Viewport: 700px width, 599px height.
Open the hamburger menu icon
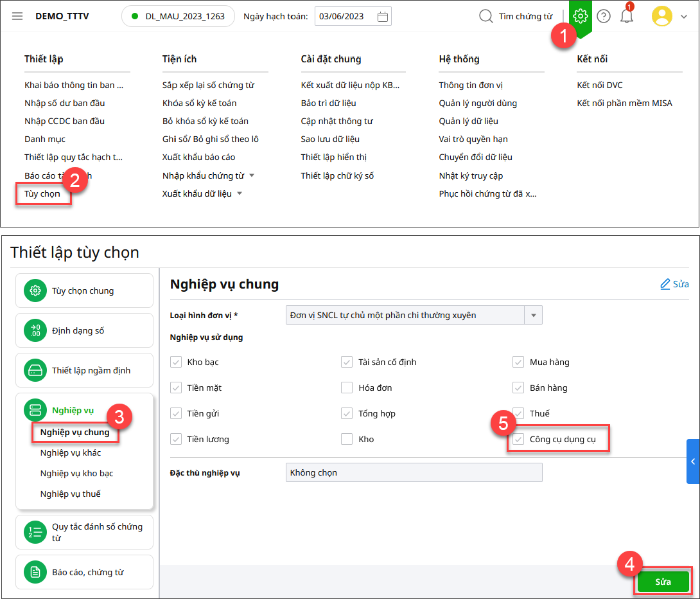(17, 17)
